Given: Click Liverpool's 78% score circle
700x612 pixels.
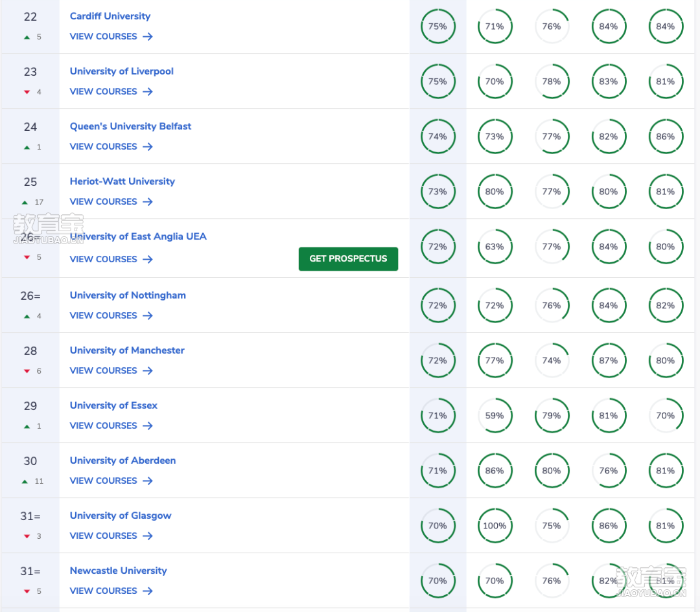Looking at the screenshot, I should pyautogui.click(x=552, y=82).
